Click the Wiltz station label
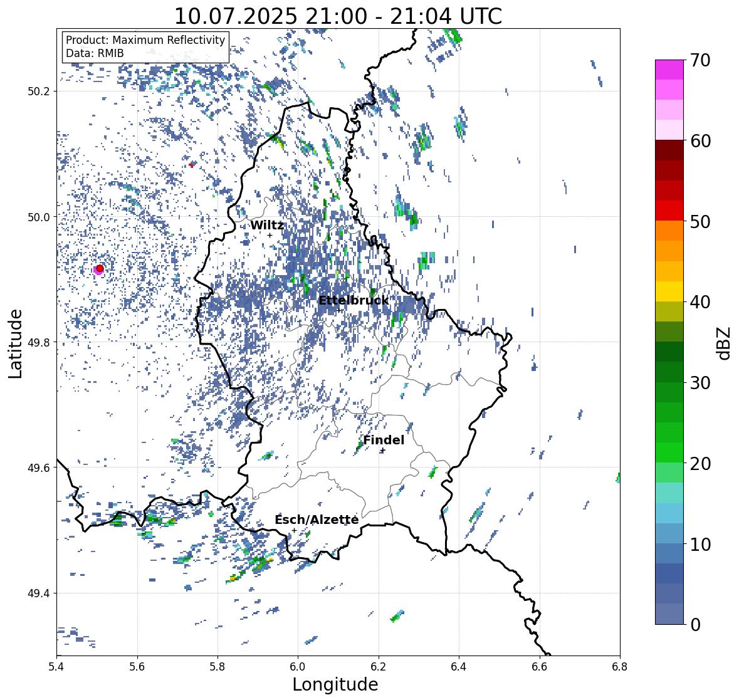The image size is (739, 700). (267, 225)
